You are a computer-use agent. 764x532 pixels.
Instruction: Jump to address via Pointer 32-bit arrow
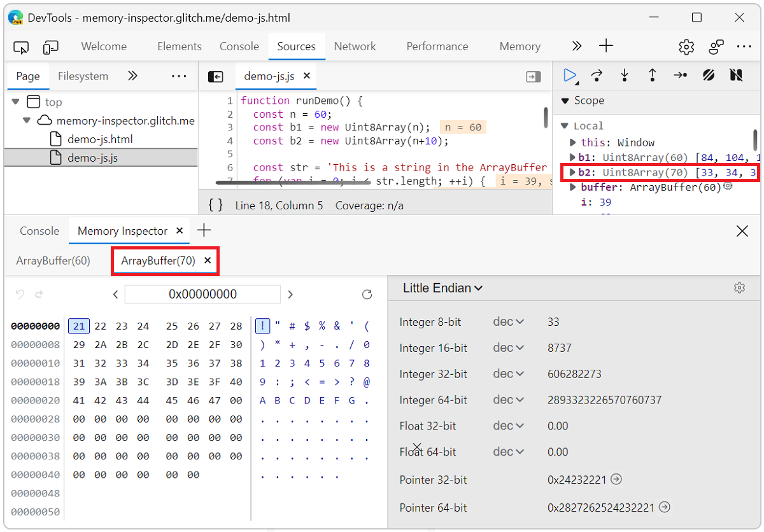tap(616, 479)
